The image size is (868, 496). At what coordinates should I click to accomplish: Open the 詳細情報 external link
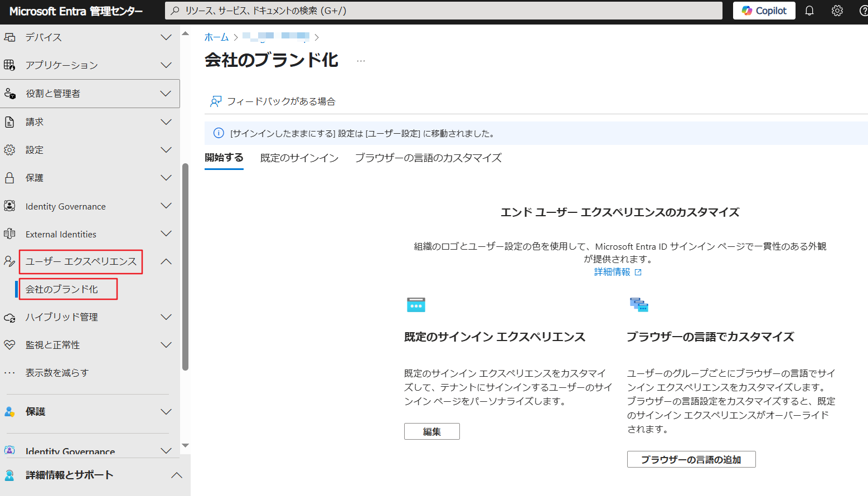point(618,272)
